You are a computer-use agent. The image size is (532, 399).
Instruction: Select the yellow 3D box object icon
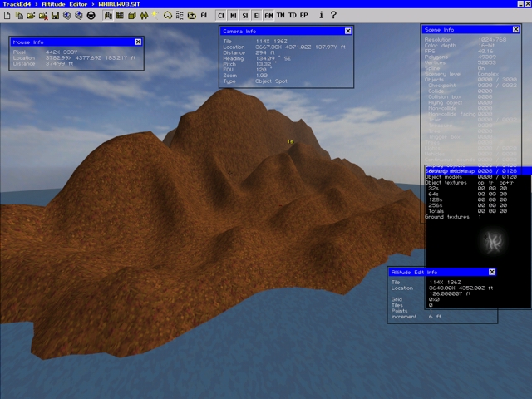132,16
